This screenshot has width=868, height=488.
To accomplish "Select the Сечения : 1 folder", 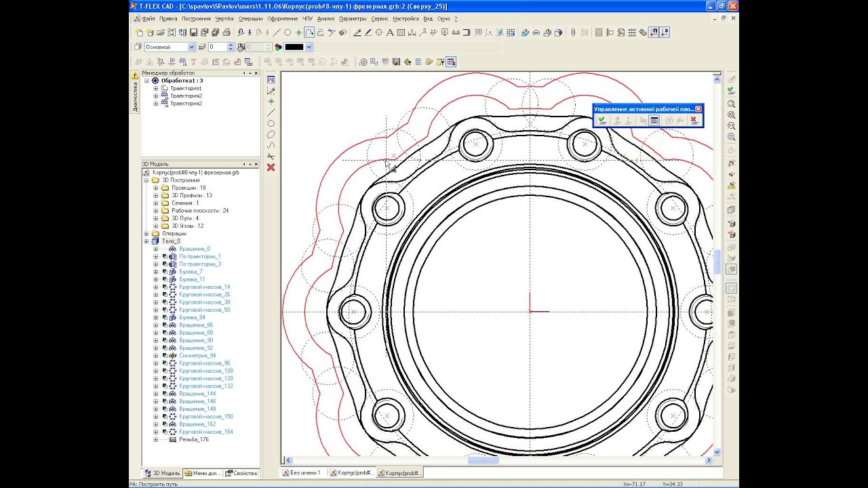I will point(184,203).
